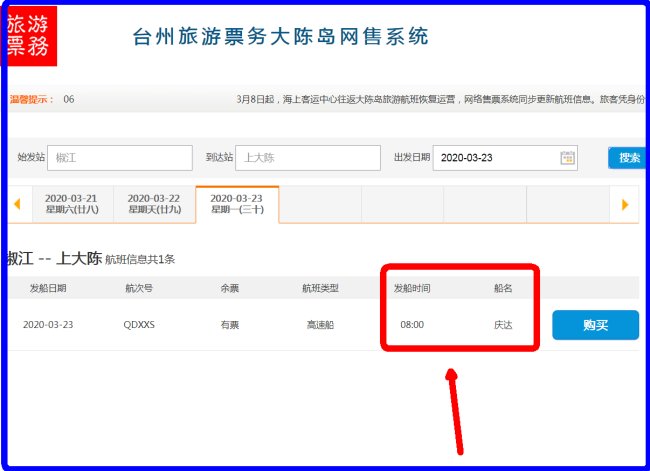Click the 2020-03-23 departure date cell
The image size is (650, 471).
48,325
